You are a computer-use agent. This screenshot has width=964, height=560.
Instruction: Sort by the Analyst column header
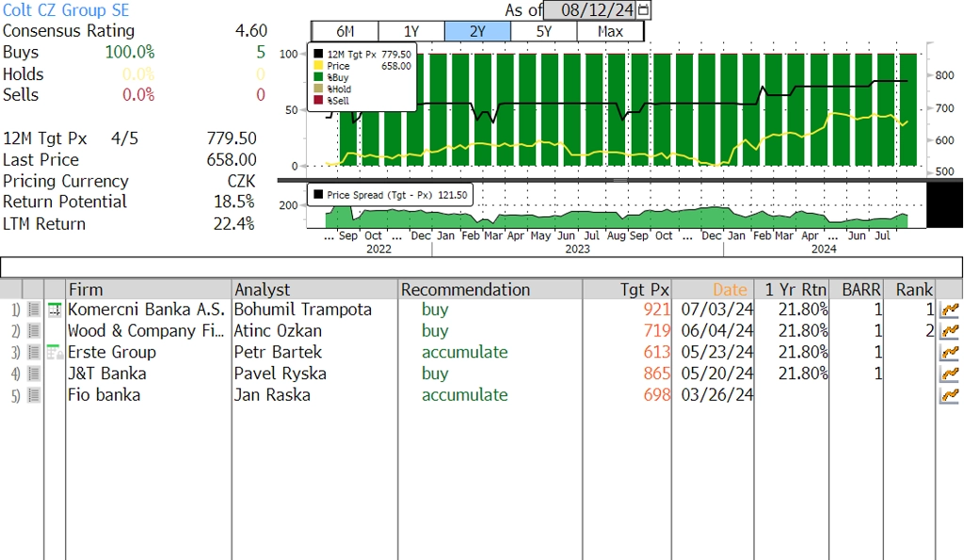pos(314,290)
